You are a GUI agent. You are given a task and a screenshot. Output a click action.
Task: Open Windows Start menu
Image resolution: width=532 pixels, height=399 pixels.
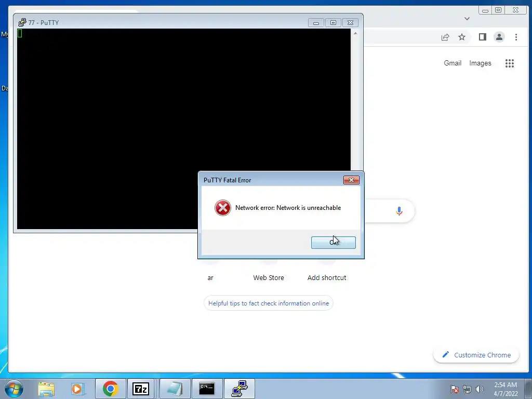[14, 389]
